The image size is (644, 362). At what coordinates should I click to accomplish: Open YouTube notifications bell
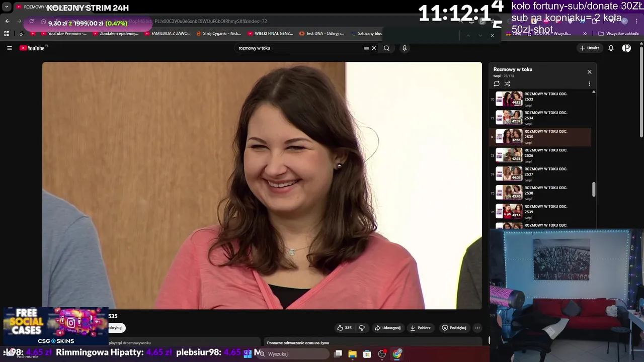[611, 48]
